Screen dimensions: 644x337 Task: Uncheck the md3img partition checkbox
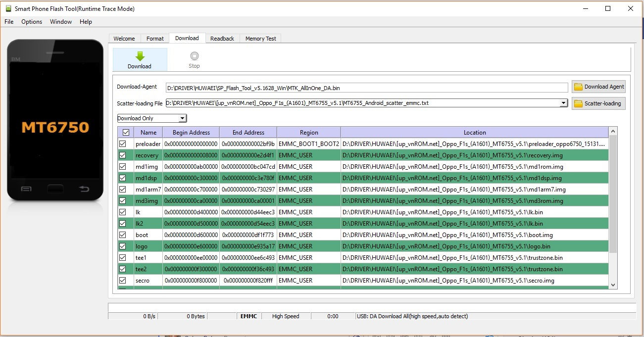tap(123, 200)
